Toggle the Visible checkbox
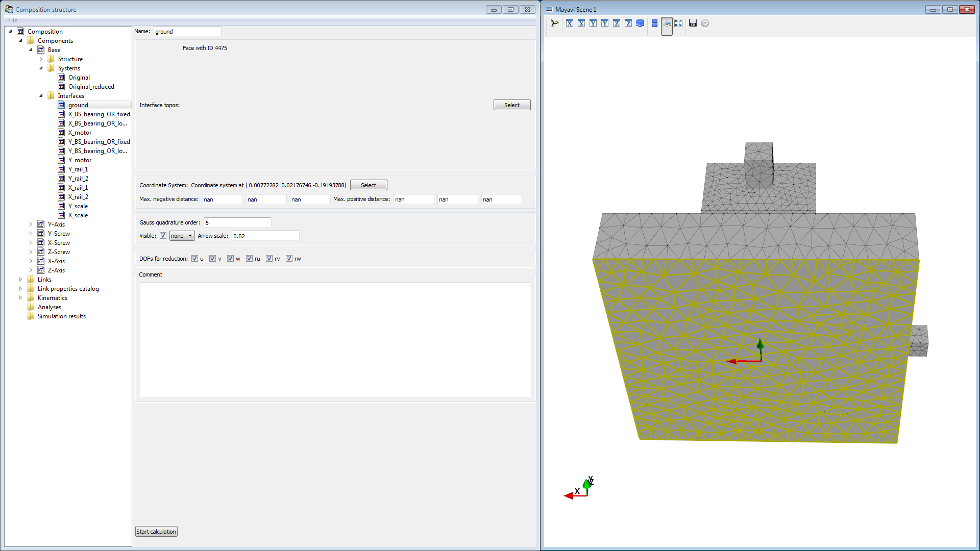Screen dimensions: 980x551 coord(163,236)
